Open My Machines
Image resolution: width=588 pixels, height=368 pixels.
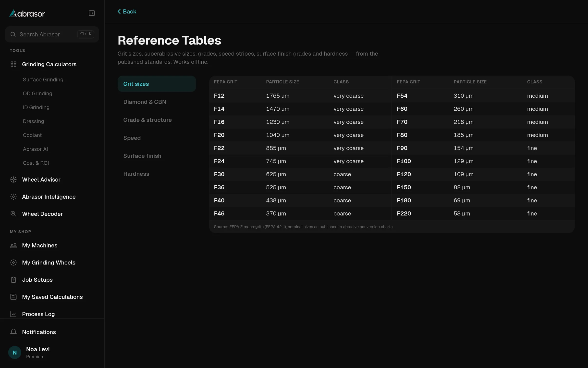coord(52,245)
